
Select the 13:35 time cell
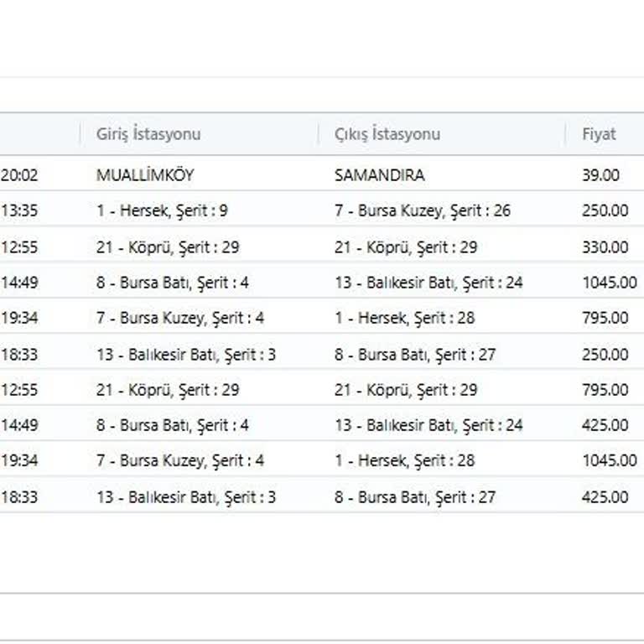(x=19, y=211)
